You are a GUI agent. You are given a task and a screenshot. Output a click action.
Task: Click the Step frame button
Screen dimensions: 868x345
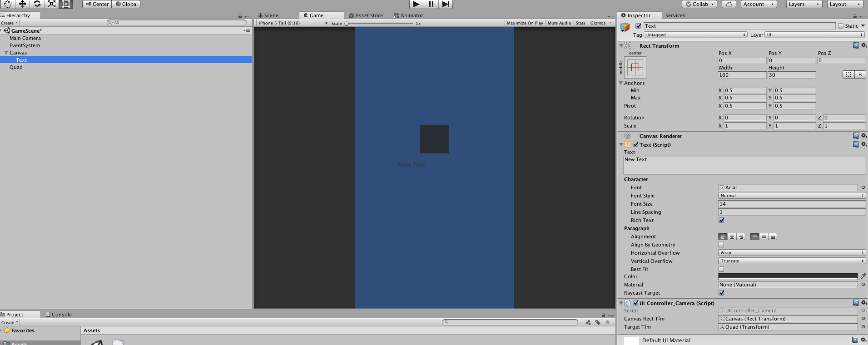[446, 4]
